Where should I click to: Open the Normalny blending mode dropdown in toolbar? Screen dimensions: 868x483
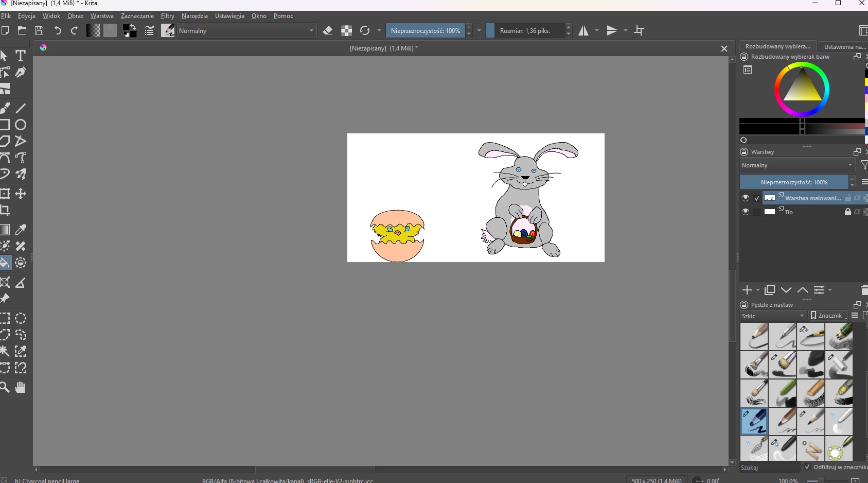pos(246,31)
